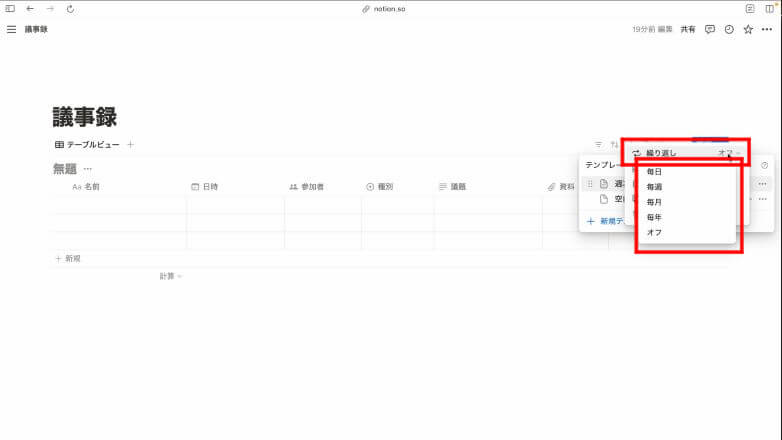Open the 繰り返し repeat setting dropdown
The height and width of the screenshot is (440, 782).
pyautogui.click(x=686, y=153)
